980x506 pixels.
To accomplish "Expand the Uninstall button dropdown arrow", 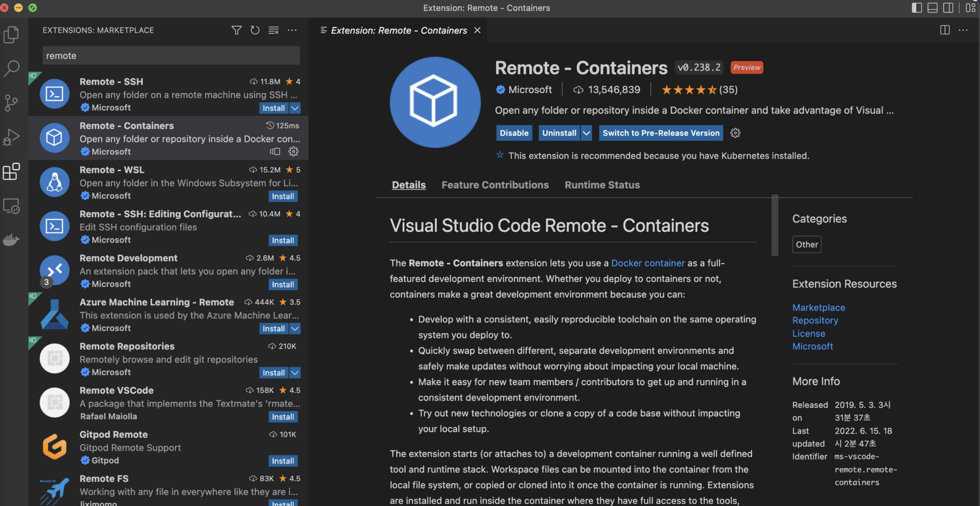I will (586, 133).
